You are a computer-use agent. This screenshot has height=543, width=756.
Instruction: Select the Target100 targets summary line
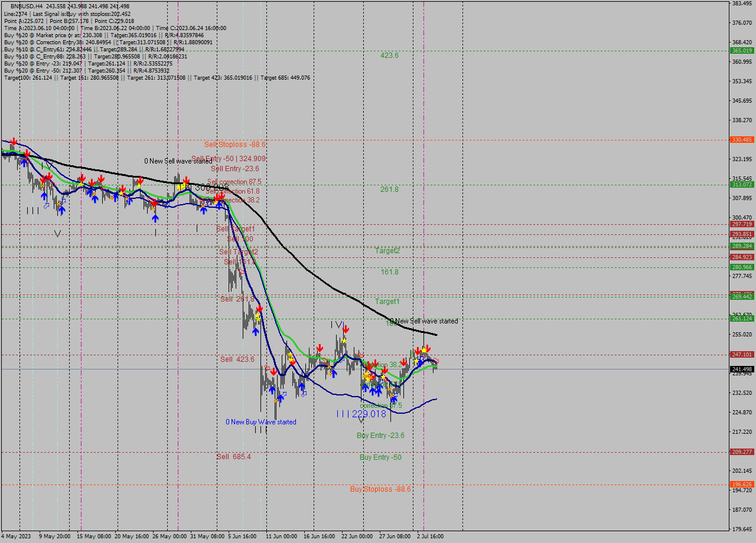pyautogui.click(x=157, y=77)
